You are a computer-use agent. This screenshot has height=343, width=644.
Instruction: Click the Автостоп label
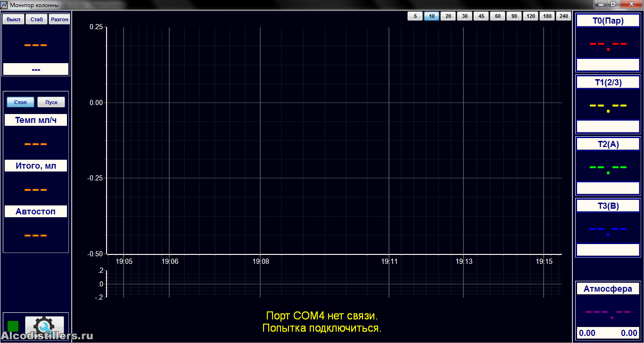pos(36,212)
